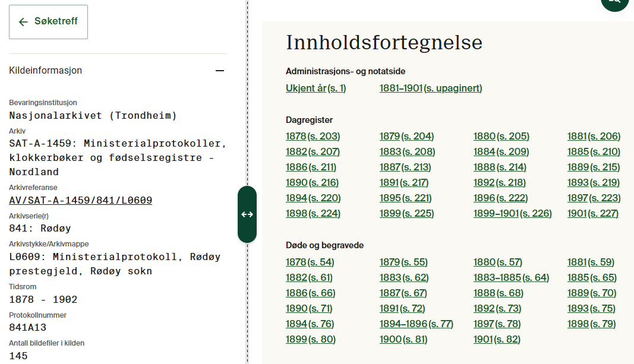Select Dagregister 1899–1901 (s. 226)
Viewport: 634px width, 364px height.
click(512, 214)
